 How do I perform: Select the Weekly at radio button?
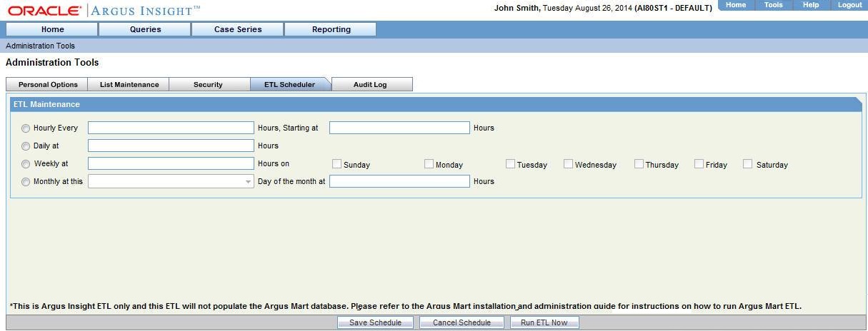(26, 164)
